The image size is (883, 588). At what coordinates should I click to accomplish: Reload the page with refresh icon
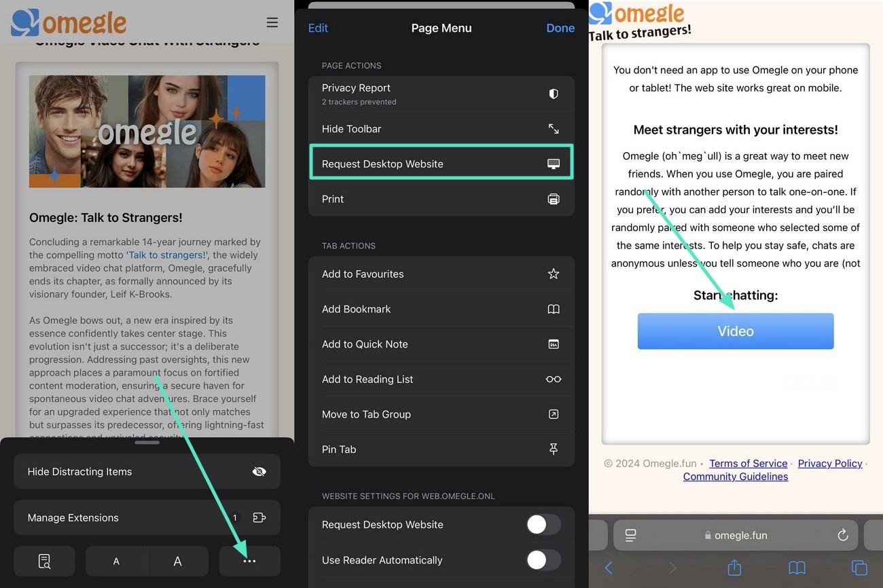(x=843, y=535)
